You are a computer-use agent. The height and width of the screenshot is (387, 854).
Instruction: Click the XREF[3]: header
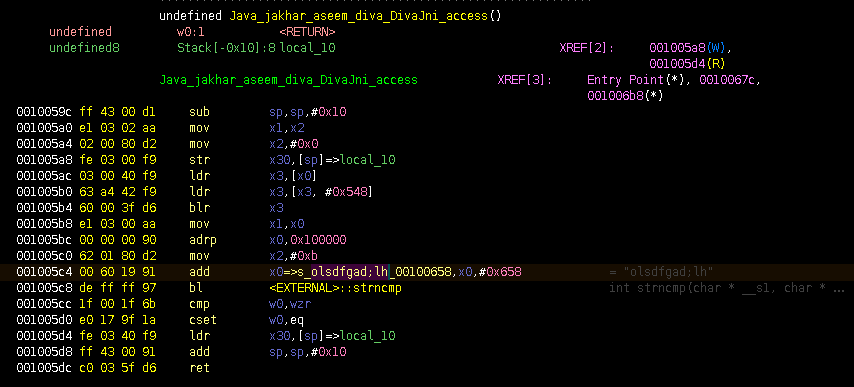point(524,80)
